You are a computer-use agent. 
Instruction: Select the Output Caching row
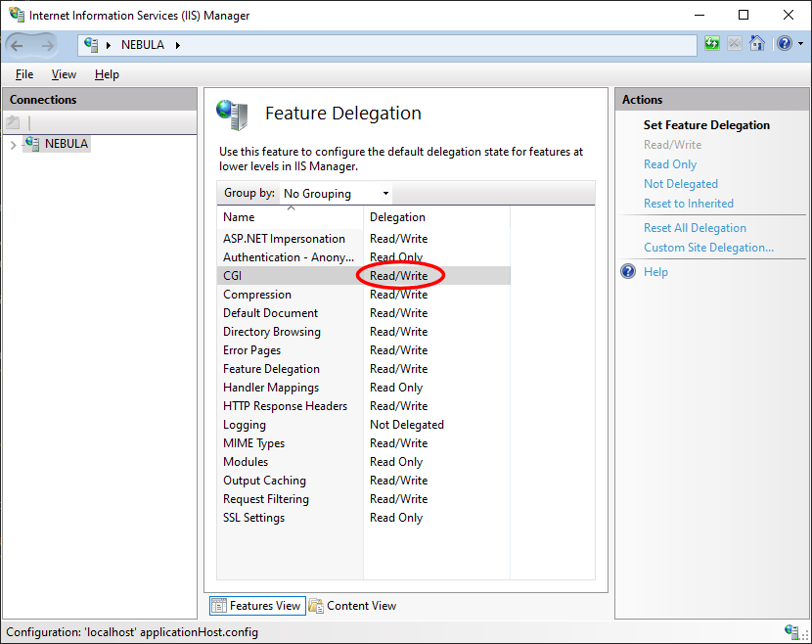click(364, 481)
